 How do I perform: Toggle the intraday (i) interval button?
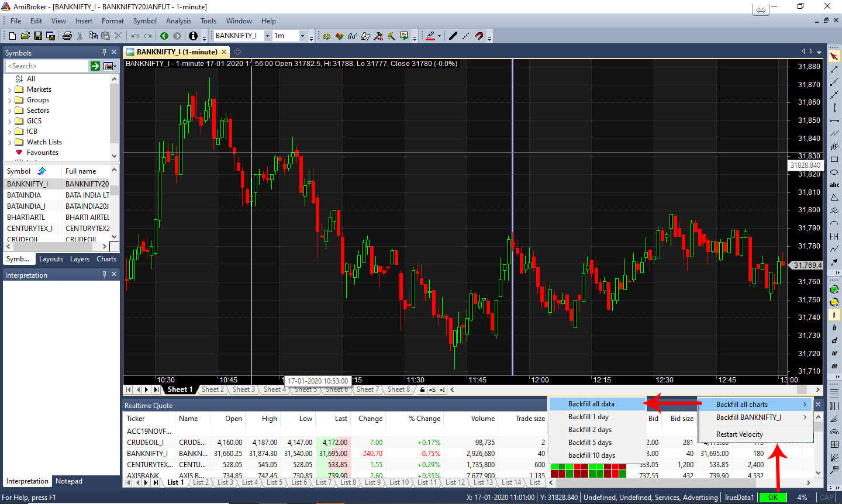(x=834, y=315)
